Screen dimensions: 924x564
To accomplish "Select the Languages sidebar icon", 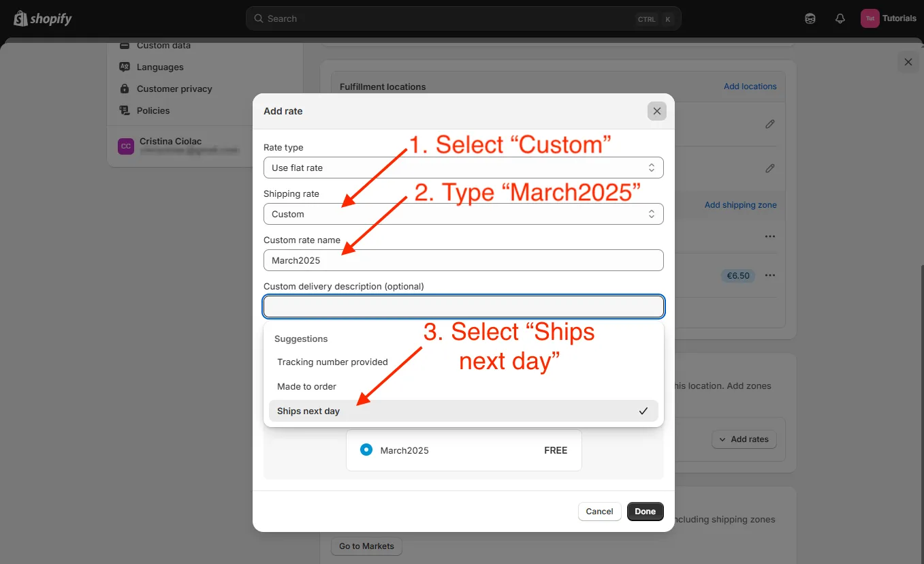I will pos(124,67).
